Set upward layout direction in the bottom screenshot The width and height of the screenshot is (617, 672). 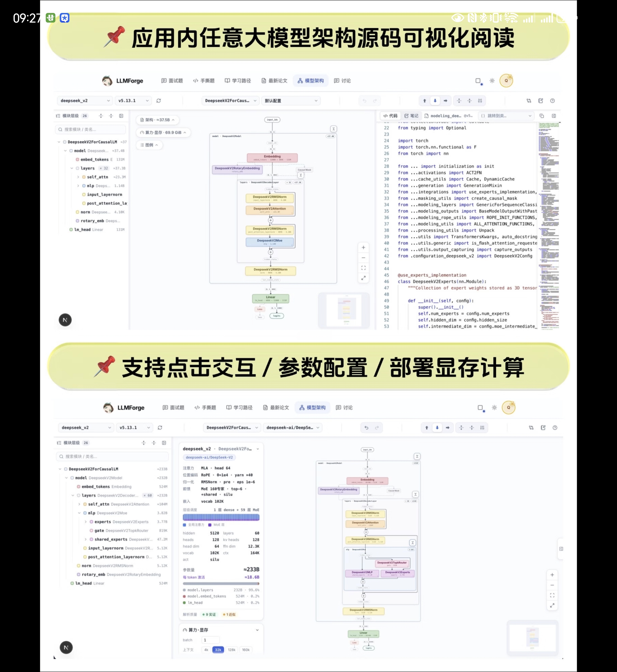click(x=427, y=428)
